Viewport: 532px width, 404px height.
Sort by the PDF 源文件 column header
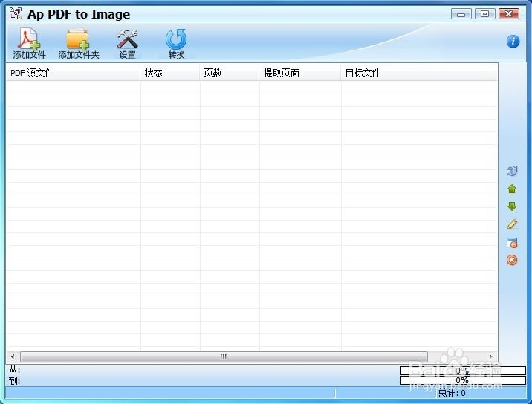tap(73, 73)
